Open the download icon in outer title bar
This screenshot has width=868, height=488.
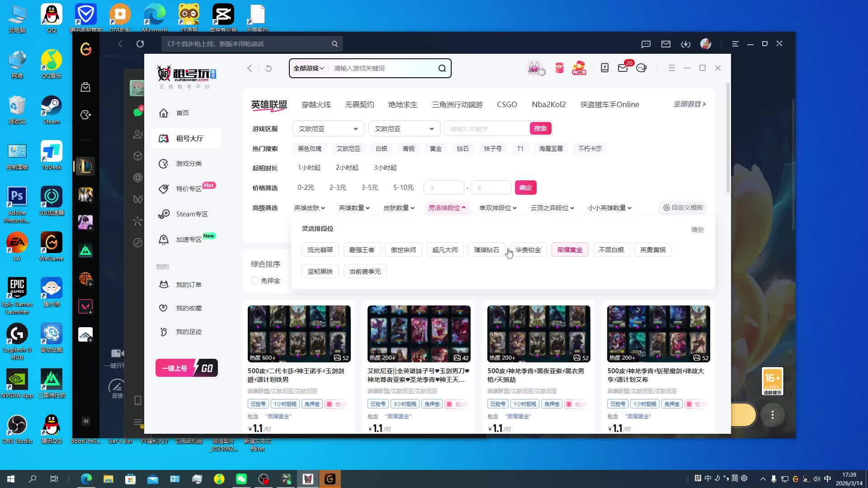pos(685,44)
